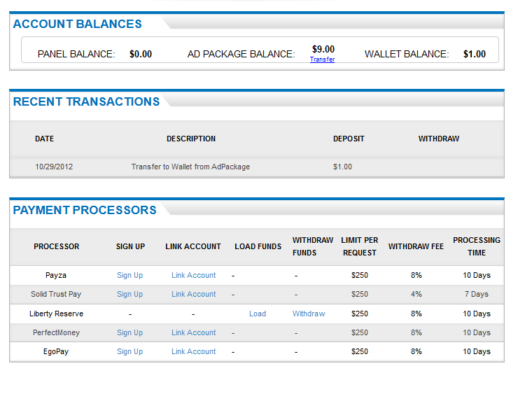Load funds via Liberty Reserve
The width and height of the screenshot is (532, 394).
coord(258,314)
